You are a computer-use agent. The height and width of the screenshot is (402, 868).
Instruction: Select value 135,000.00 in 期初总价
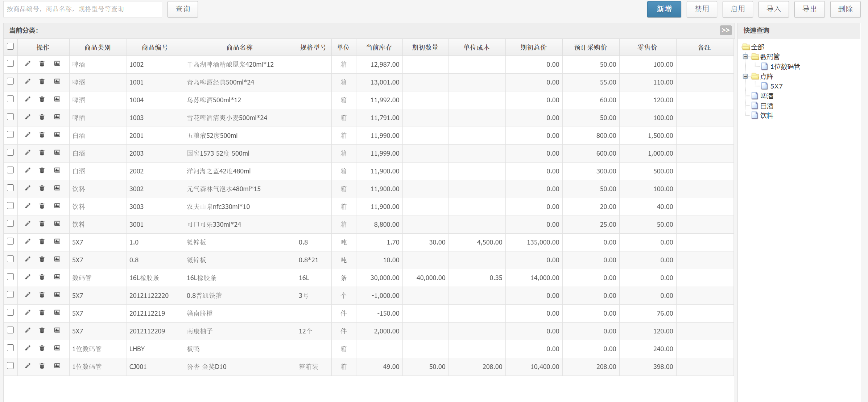543,242
